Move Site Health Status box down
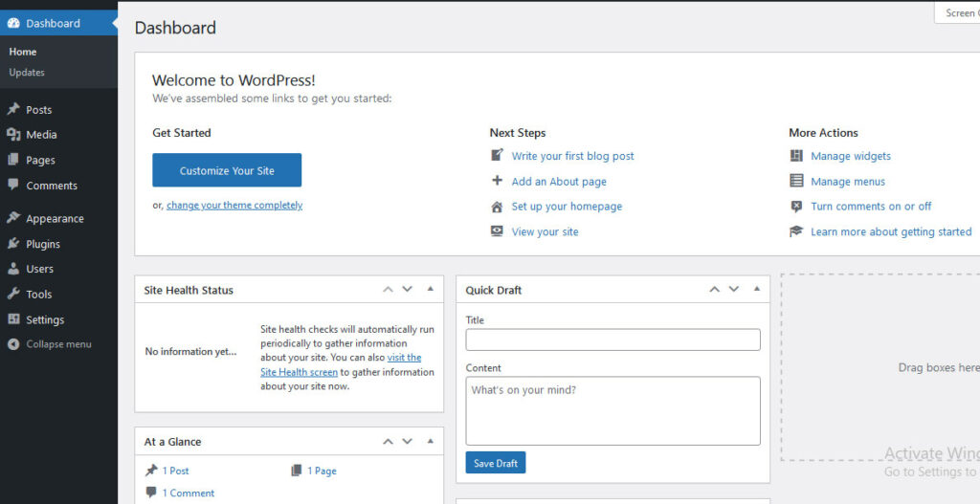The width and height of the screenshot is (980, 504). (x=408, y=289)
